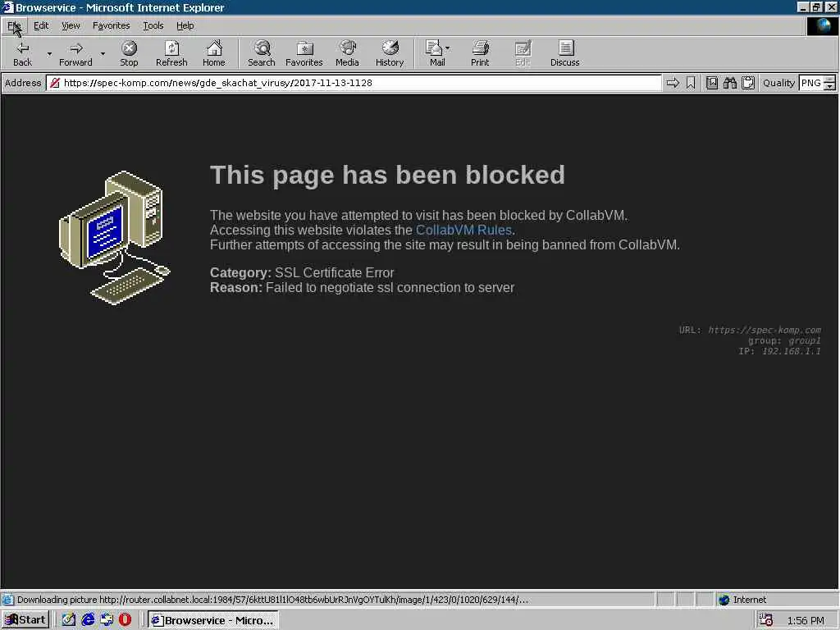This screenshot has height=630, width=840.
Task: Click the 'URL: https://spec-komp.com' text
Action: [x=750, y=330]
